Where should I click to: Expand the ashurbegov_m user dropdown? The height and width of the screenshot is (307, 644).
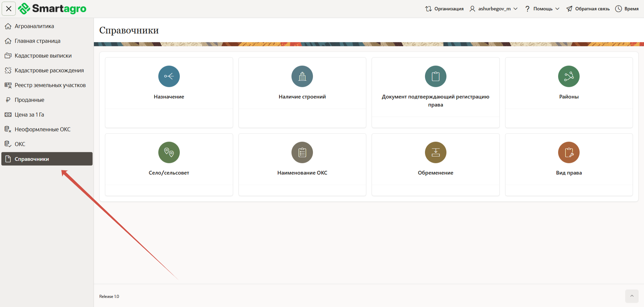point(494,9)
